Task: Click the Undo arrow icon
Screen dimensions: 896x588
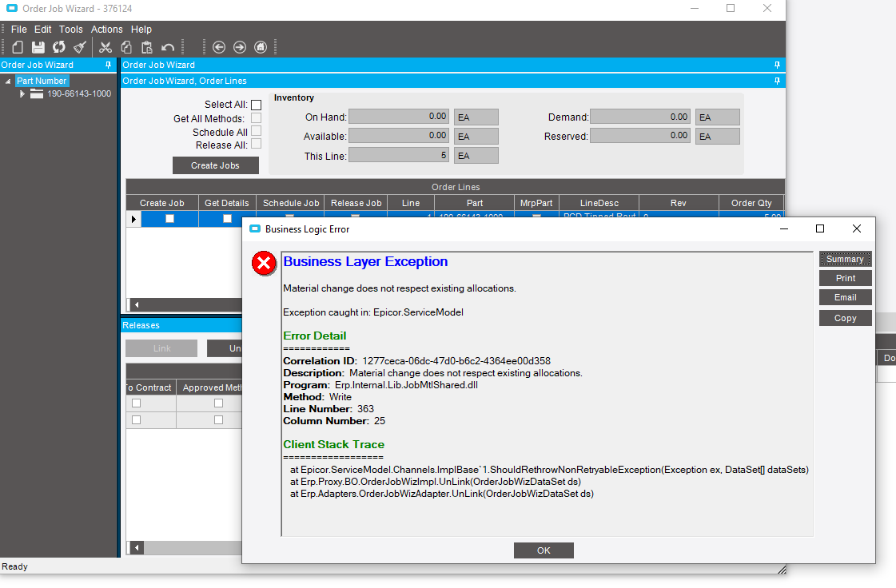Action: tap(168, 47)
